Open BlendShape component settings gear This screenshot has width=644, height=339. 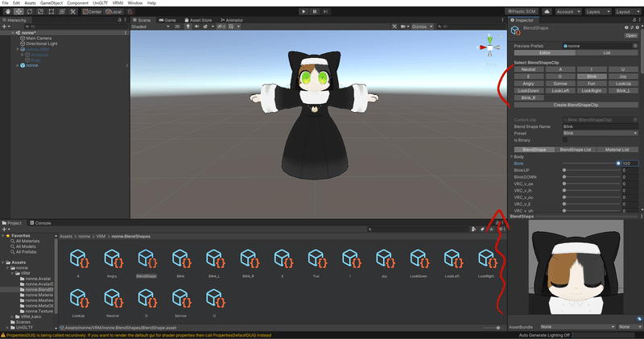[x=638, y=27]
